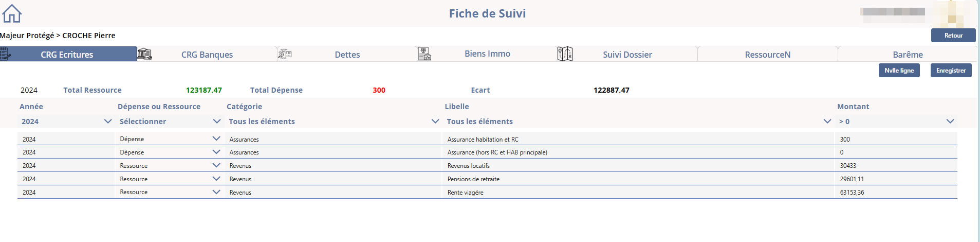980x242 pixels.
Task: Click the amount field showing 30433
Action: [896, 166]
